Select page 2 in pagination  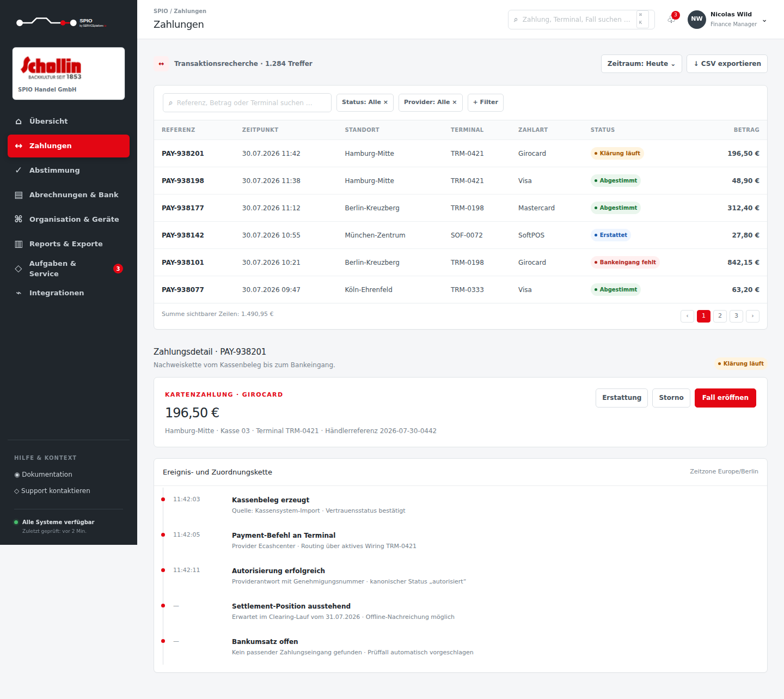coord(720,316)
